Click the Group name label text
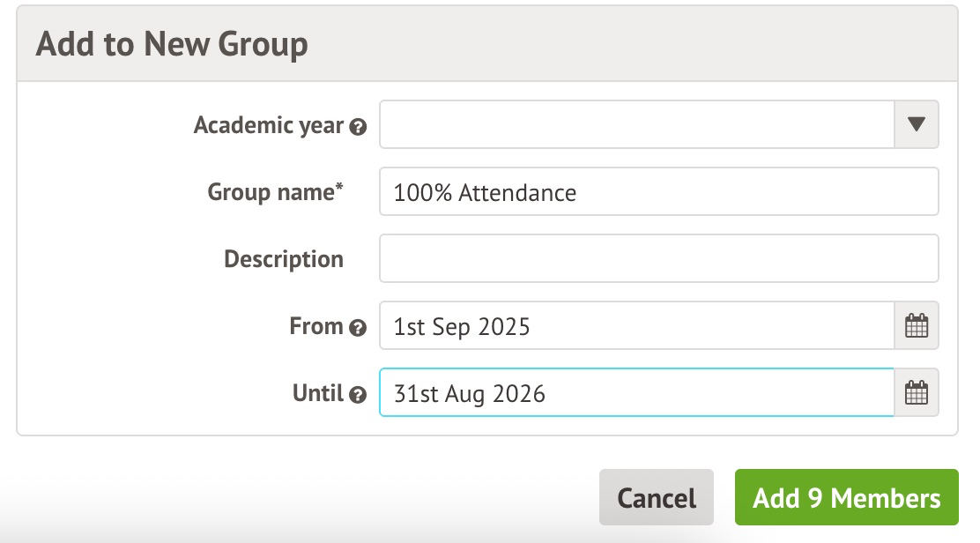The width and height of the screenshot is (980, 543). (x=270, y=192)
